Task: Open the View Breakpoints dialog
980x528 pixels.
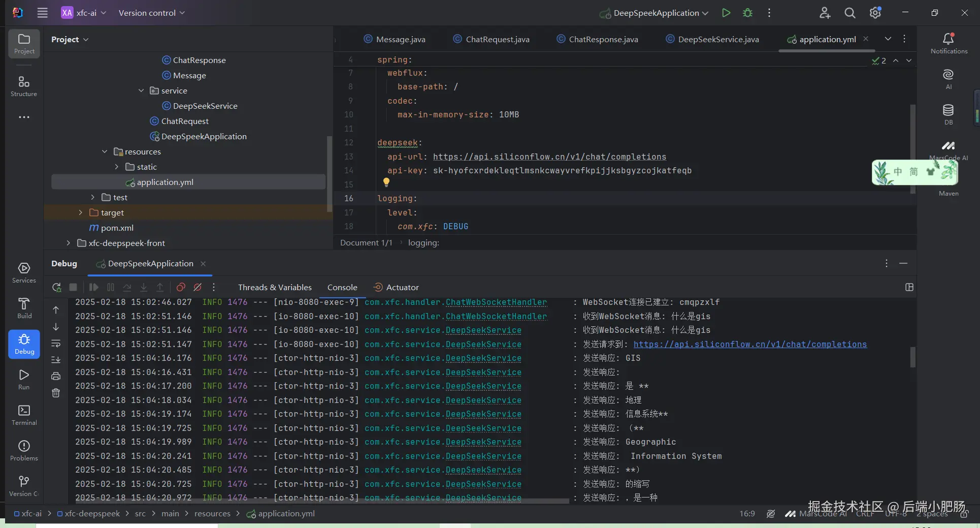Action: pos(181,288)
